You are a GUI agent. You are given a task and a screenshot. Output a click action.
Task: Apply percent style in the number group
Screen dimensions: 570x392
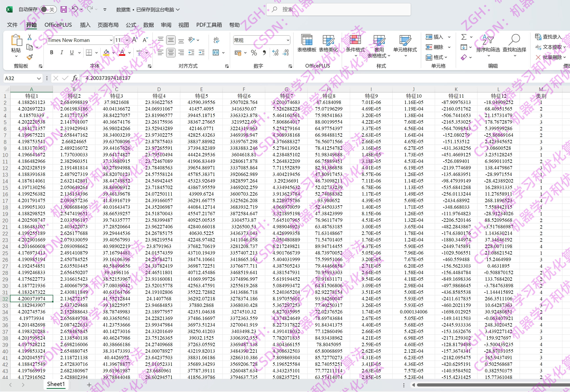coord(253,53)
